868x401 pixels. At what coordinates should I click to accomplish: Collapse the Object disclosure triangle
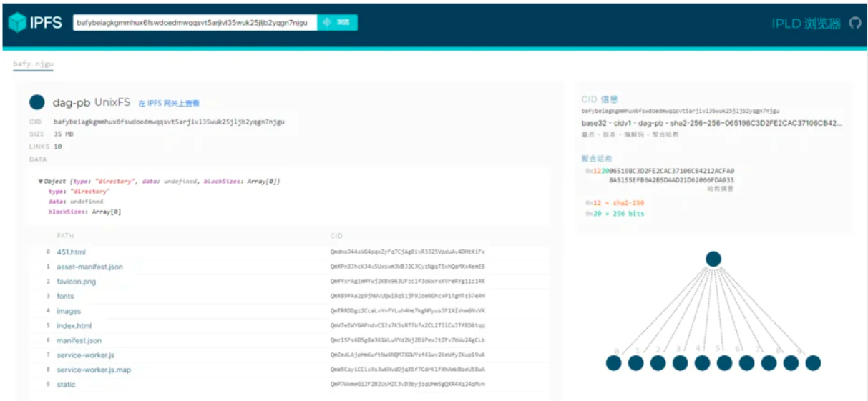(41, 182)
